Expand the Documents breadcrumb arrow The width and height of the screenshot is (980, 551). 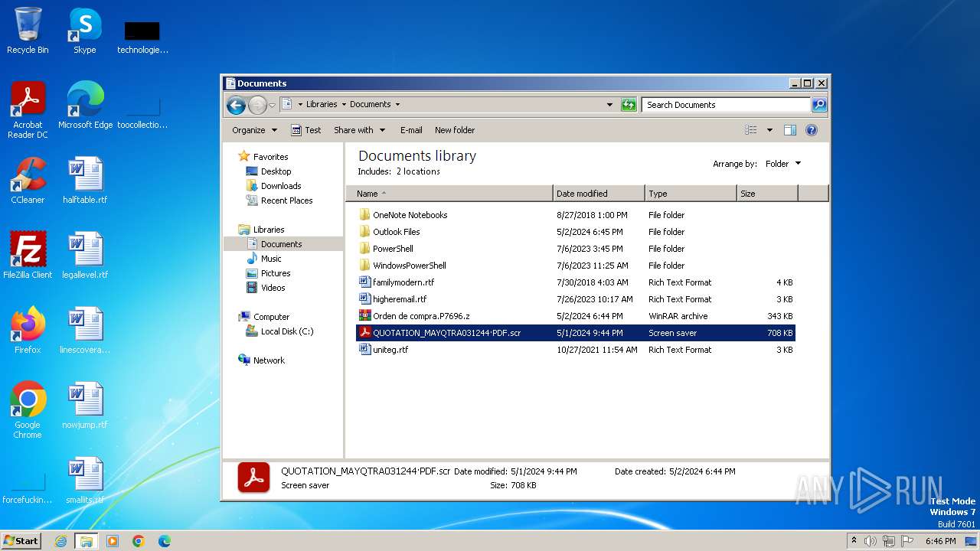pyautogui.click(x=397, y=104)
